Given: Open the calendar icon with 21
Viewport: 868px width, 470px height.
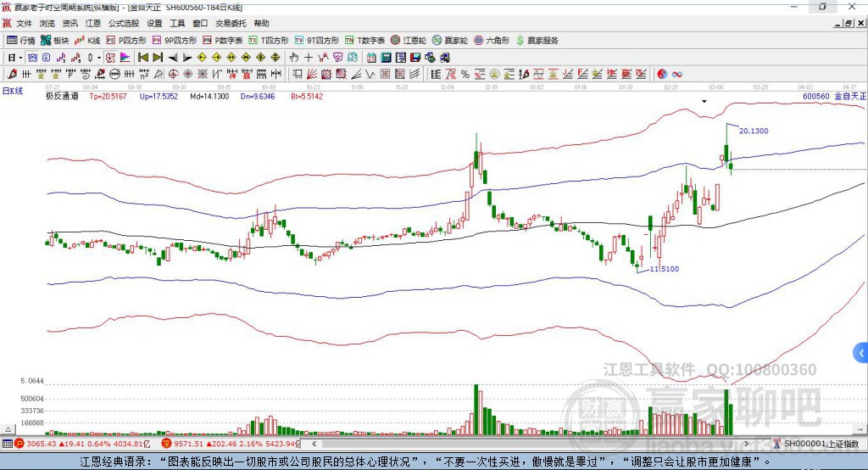Looking at the screenshot, I should tap(371, 58).
